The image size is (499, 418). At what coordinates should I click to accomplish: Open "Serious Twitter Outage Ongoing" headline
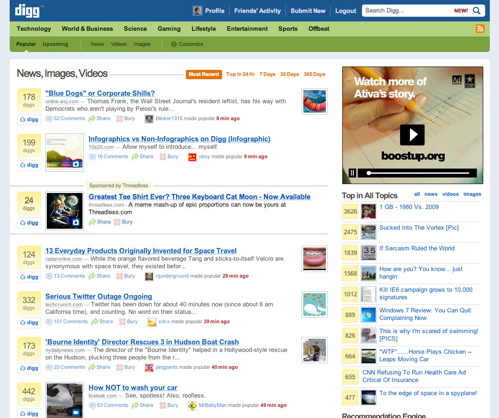99,296
